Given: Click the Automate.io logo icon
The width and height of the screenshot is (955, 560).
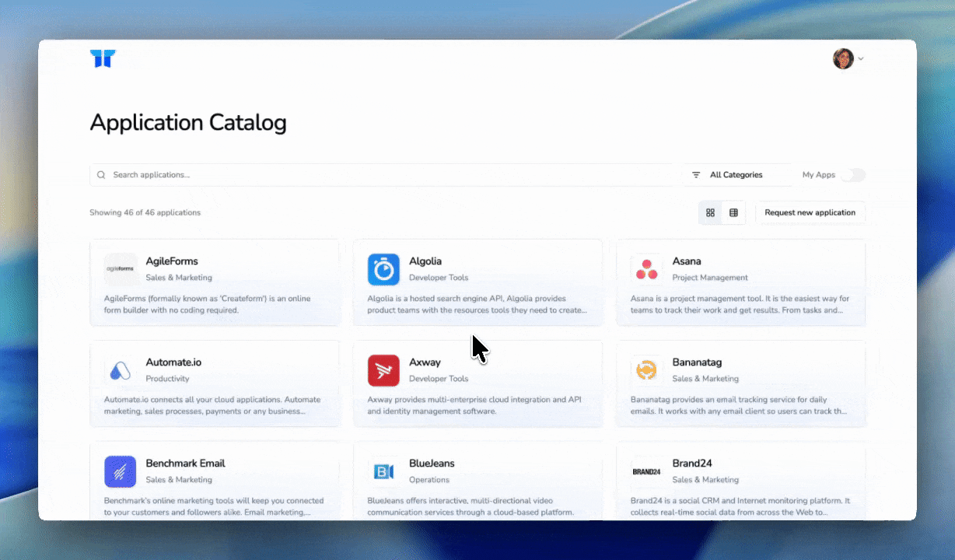Looking at the screenshot, I should point(120,370).
